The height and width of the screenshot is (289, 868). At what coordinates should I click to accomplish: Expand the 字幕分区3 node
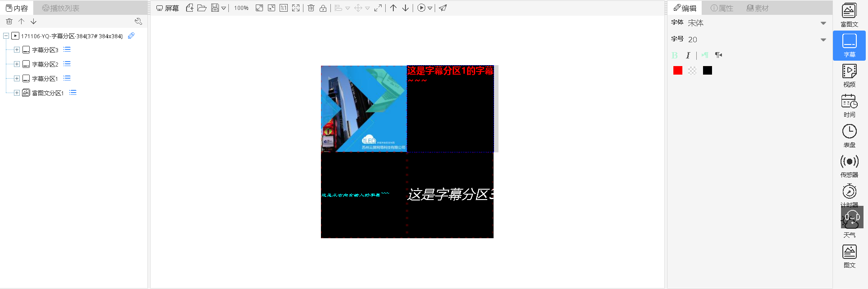coord(17,50)
